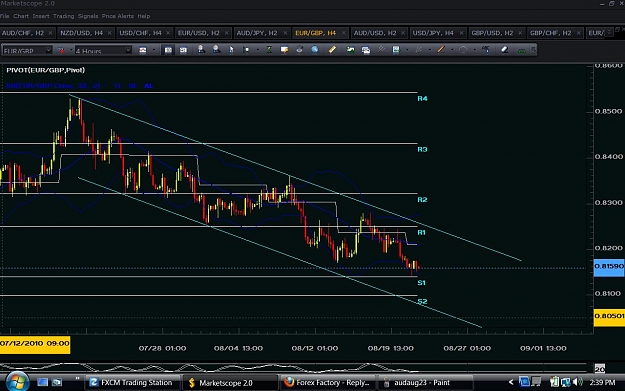Image resolution: width=625 pixels, height=391 pixels.
Task: Select the yellow ruler tool
Action: pos(332,50)
